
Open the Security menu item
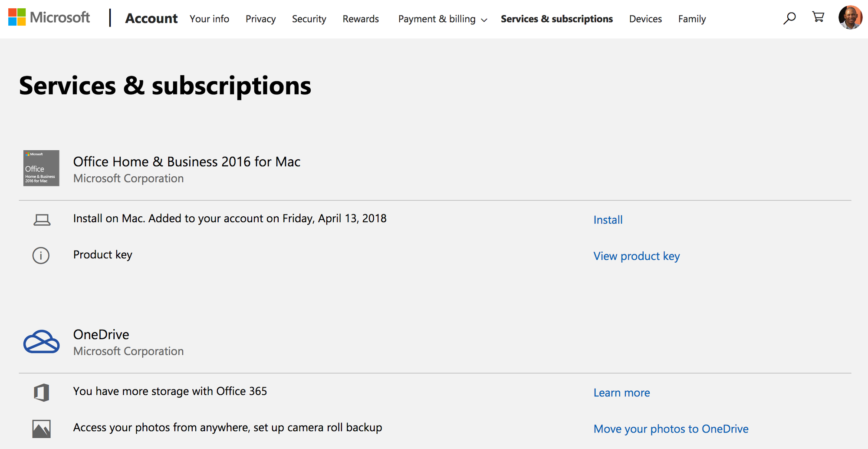(x=309, y=19)
